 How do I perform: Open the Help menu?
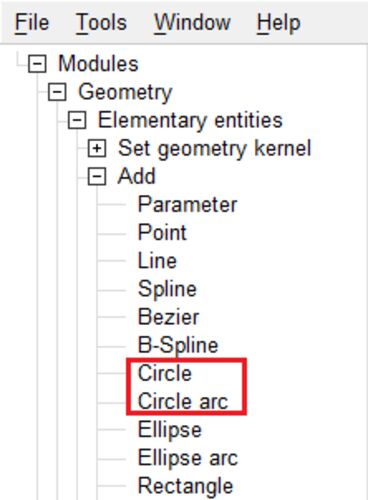point(278,23)
